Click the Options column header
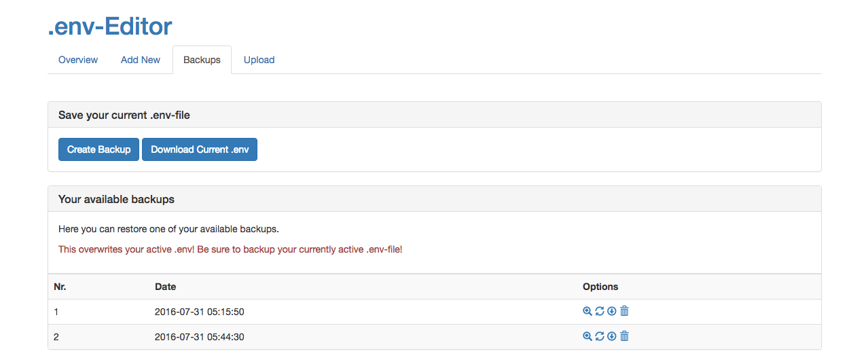This screenshot has width=868, height=362. click(600, 287)
